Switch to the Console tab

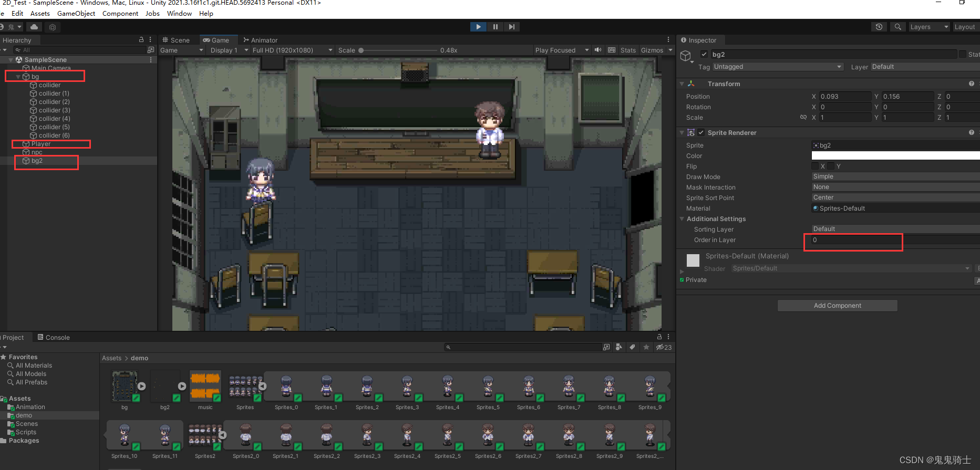point(54,338)
